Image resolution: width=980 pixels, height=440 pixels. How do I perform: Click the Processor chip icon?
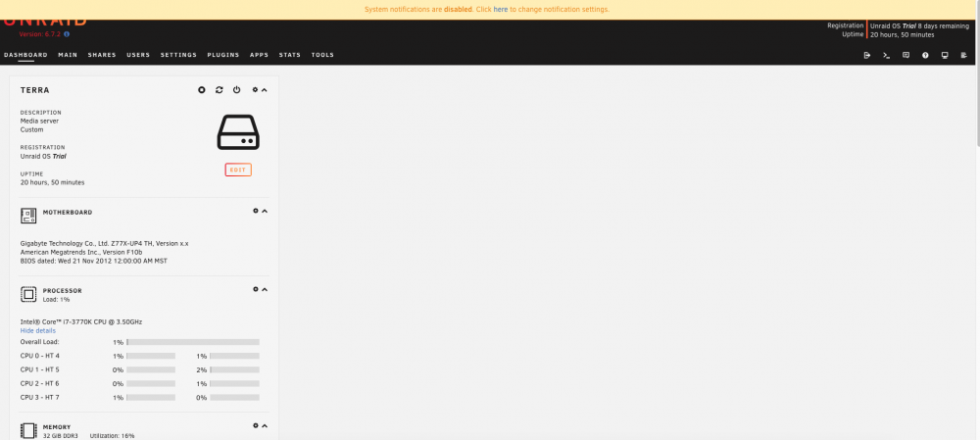(x=28, y=294)
